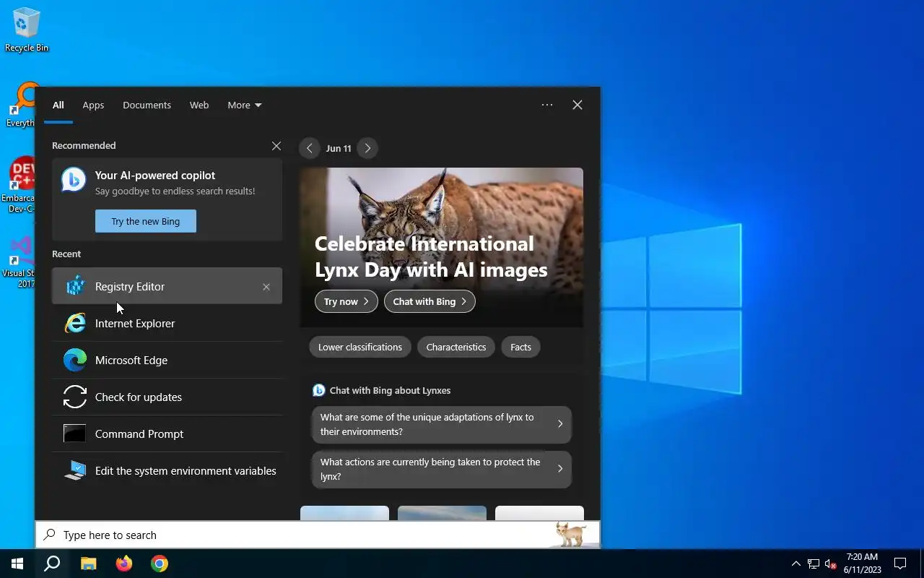This screenshot has width=924, height=578.
Task: Select Check for updates entry
Action: (x=167, y=397)
